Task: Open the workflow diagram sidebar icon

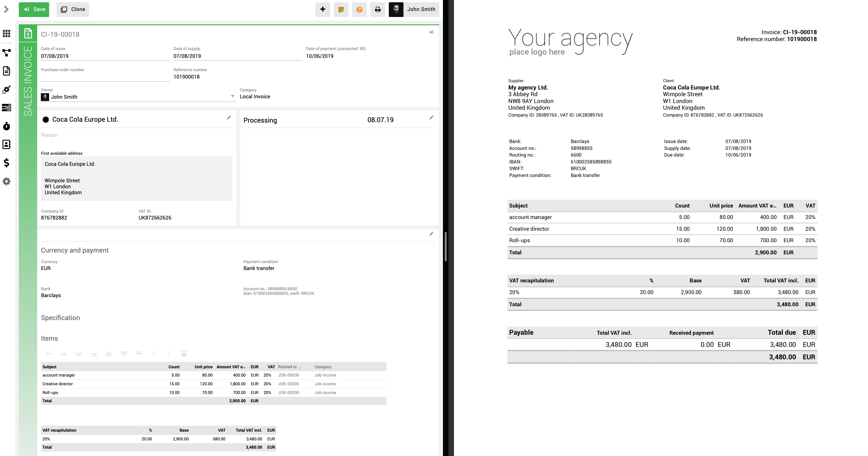Action: pyautogui.click(x=6, y=53)
